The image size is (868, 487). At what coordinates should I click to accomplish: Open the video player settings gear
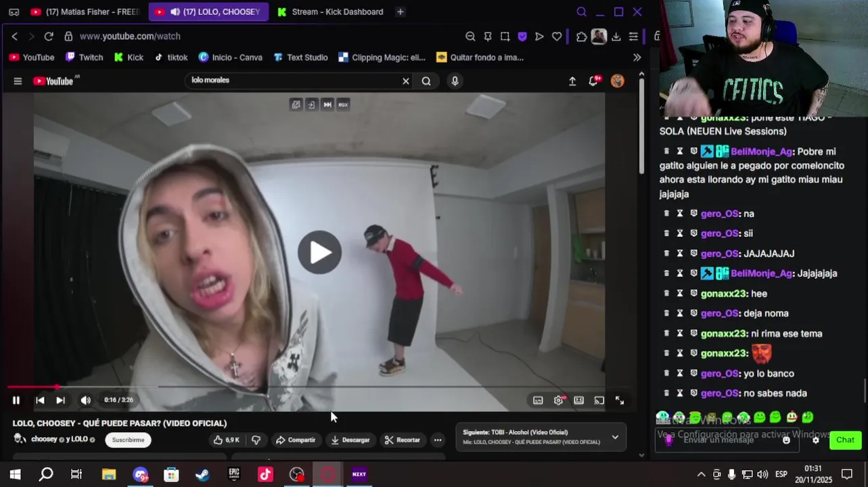tap(559, 400)
